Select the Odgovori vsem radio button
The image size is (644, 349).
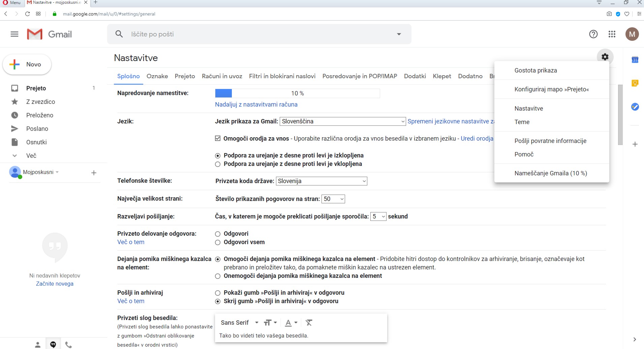click(x=218, y=242)
